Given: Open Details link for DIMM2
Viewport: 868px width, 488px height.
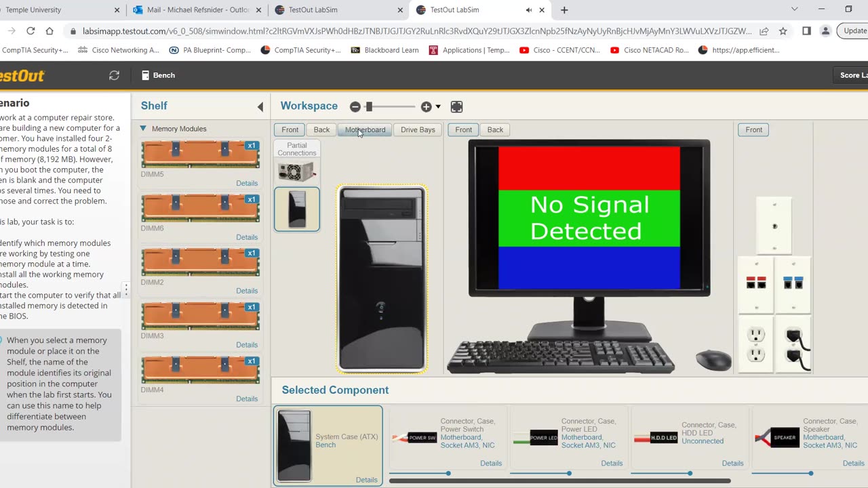Looking at the screenshot, I should point(247,291).
